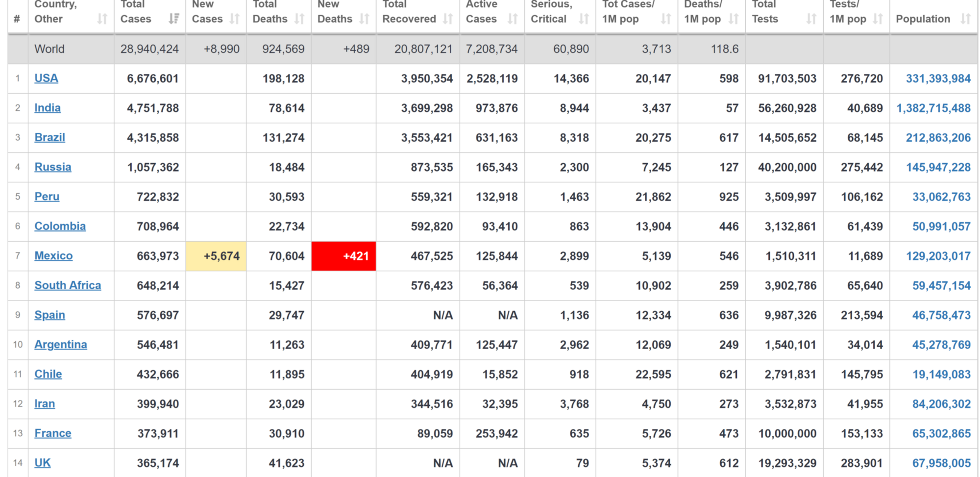Screen dimensions: 980x477
Task: Select World total recovered value 20,807,121
Action: (x=423, y=49)
